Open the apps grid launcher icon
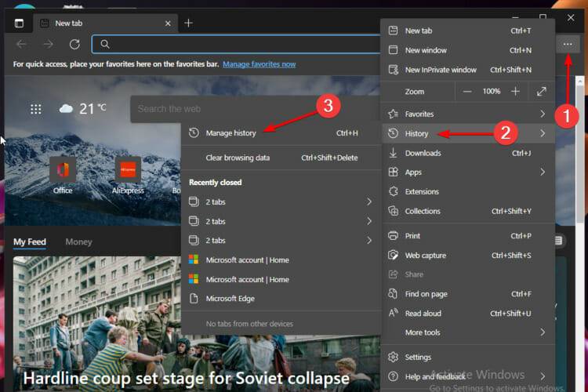The image size is (588, 392). click(36, 109)
